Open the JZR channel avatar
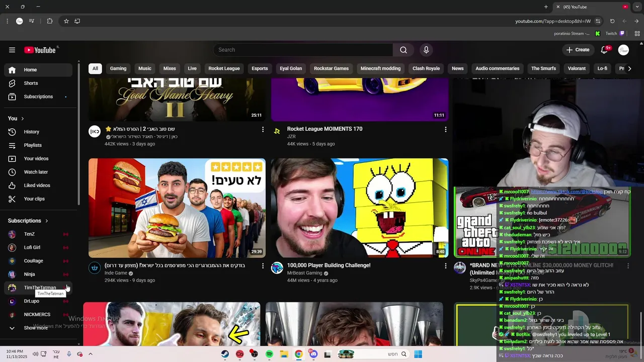The height and width of the screenshot is (362, 644). tap(277, 131)
